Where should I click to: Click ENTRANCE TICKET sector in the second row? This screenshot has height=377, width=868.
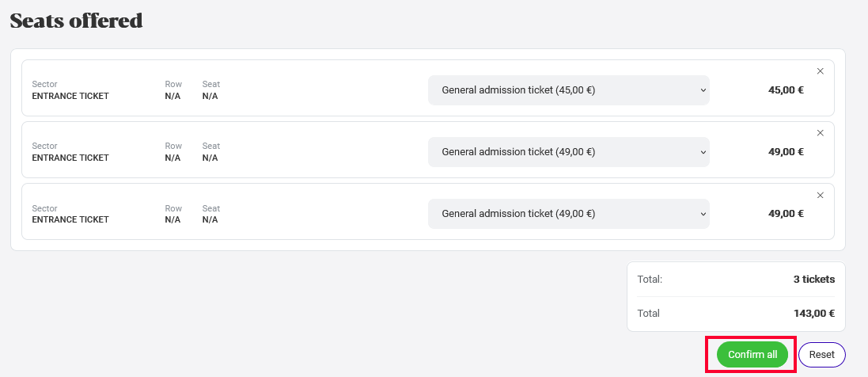point(70,158)
